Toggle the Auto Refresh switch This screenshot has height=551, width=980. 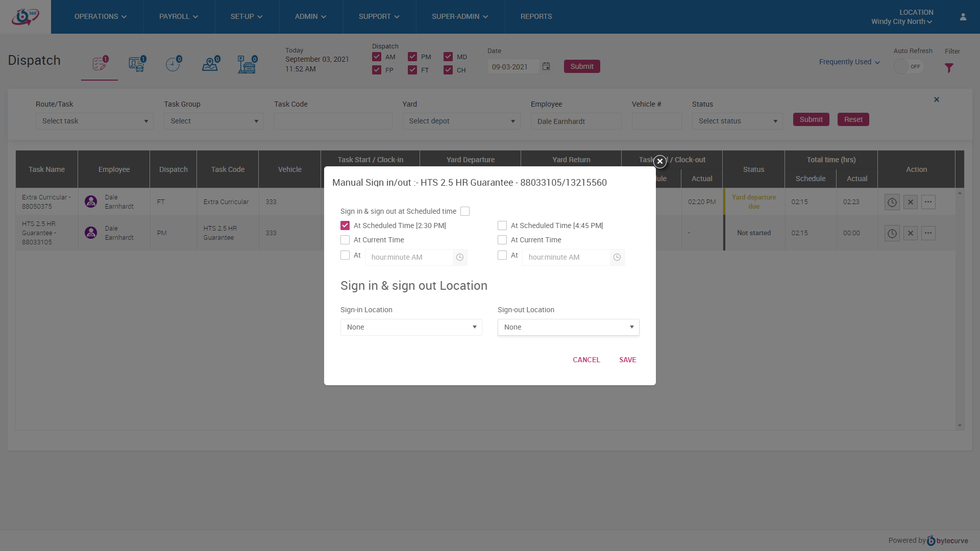[x=909, y=66]
